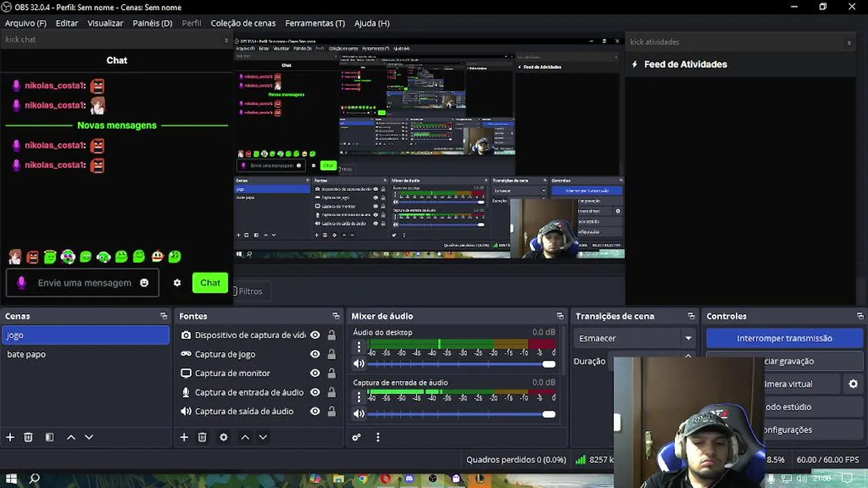
Task: Remove selected scene with trash icon
Action: [x=28, y=437]
